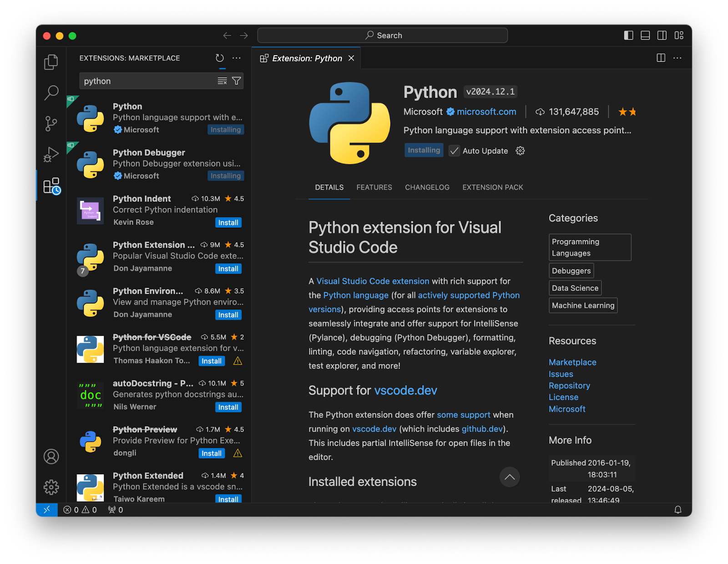This screenshot has width=728, height=564.
Task: Refresh the extensions marketplace list
Action: point(220,58)
